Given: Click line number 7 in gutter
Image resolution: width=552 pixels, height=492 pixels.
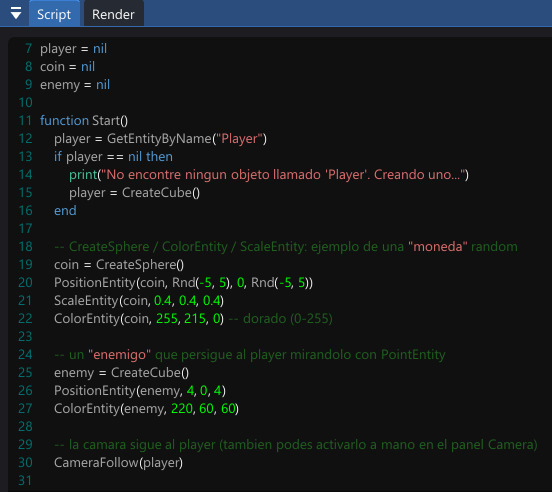Looking at the screenshot, I should tap(29, 49).
